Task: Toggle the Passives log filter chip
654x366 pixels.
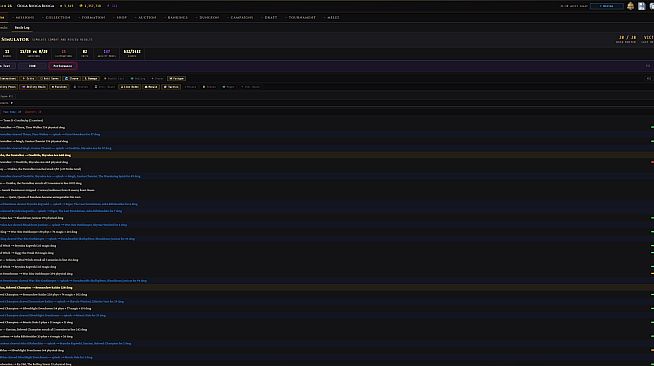Action: (59, 87)
